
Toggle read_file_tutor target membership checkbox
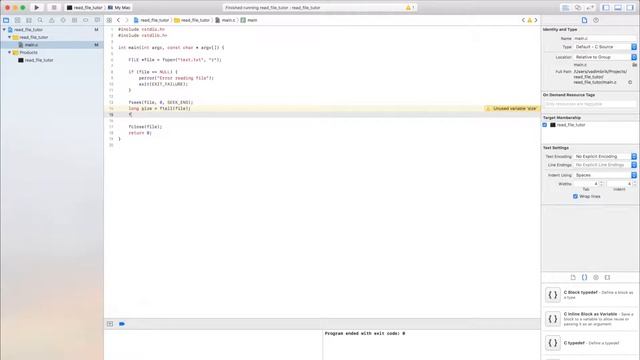pos(544,125)
